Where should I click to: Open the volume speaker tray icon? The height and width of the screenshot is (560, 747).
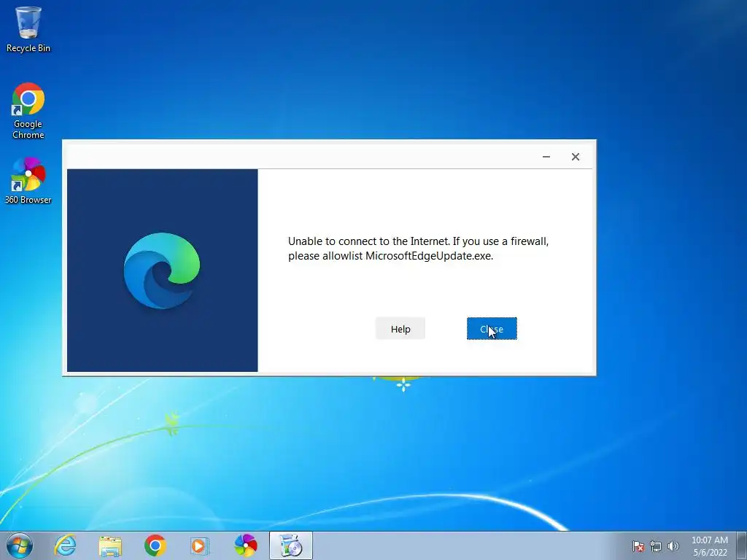[673, 546]
